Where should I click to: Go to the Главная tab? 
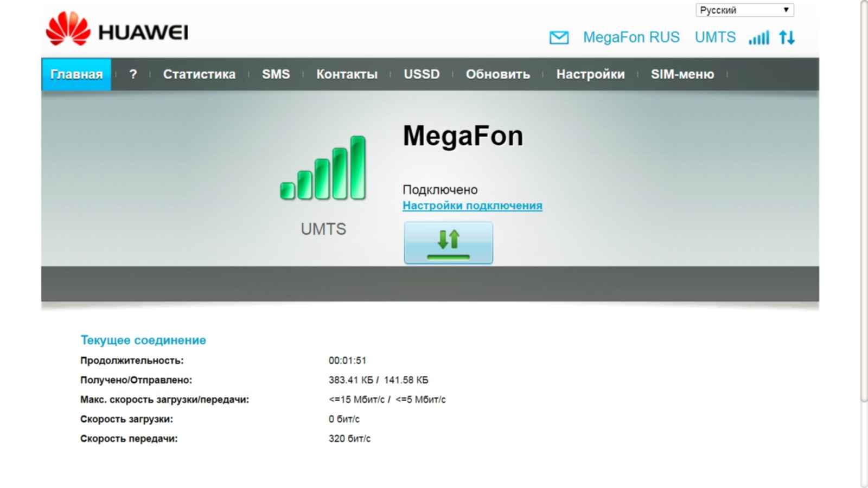pyautogui.click(x=76, y=74)
